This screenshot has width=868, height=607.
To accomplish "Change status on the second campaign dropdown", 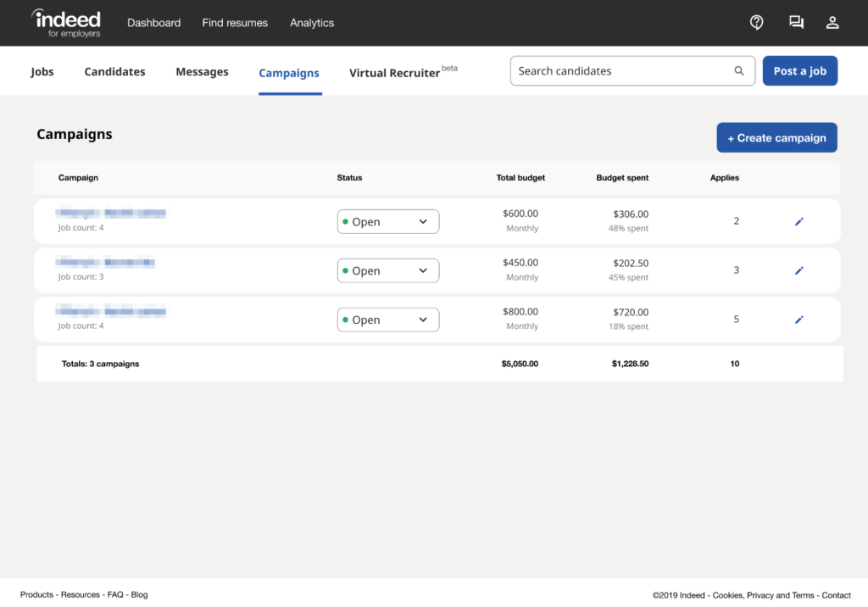I will (x=387, y=270).
